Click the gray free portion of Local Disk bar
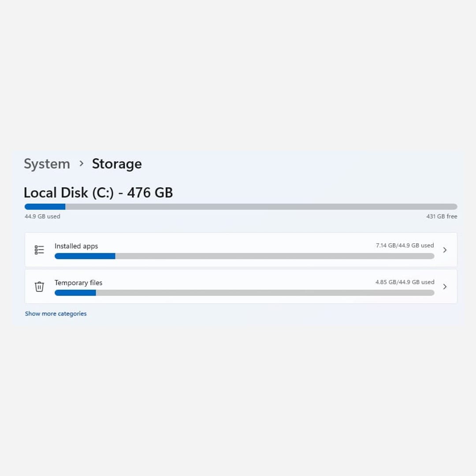 (x=260, y=207)
